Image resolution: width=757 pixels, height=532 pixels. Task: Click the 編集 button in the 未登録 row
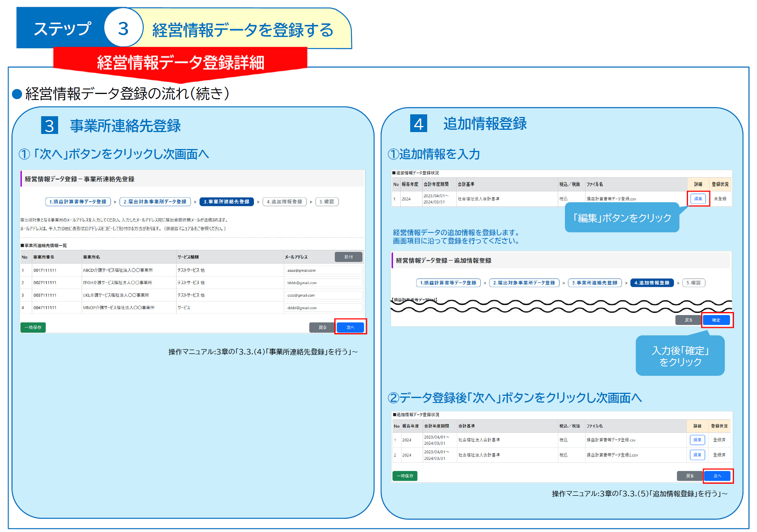698,198
